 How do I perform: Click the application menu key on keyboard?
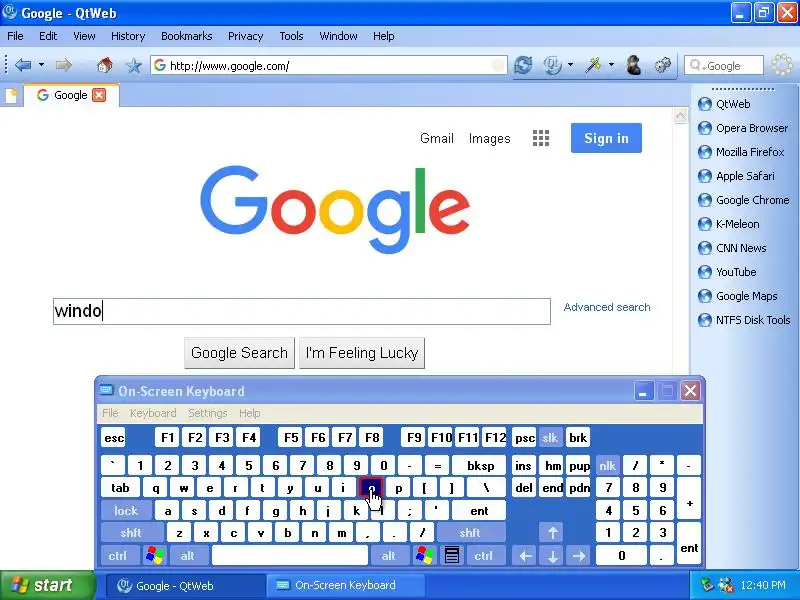coord(452,555)
